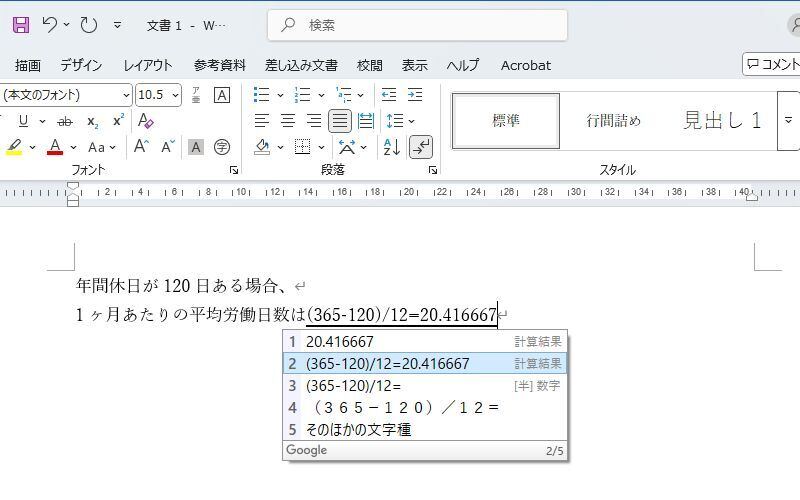This screenshot has width=800, height=500.
Task: Align text right
Action: (x=314, y=121)
